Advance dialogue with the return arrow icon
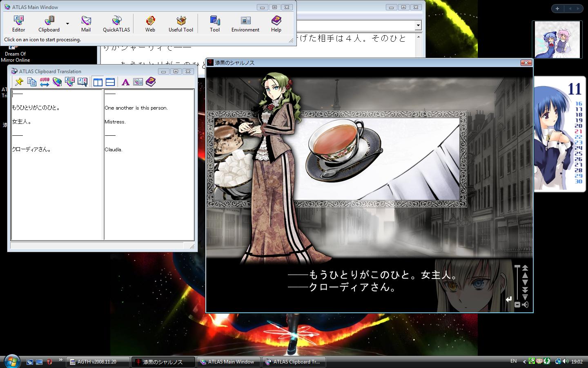This screenshot has width=588, height=368. [508, 300]
